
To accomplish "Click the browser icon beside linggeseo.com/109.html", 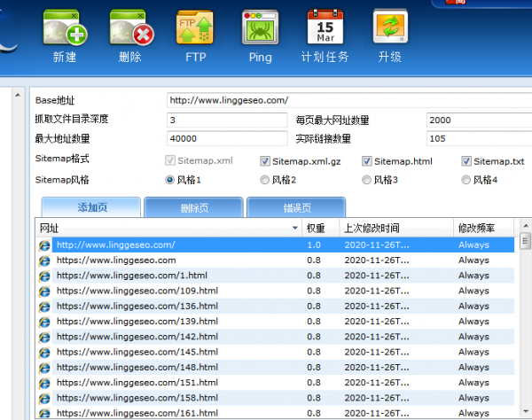I will 44,291.
